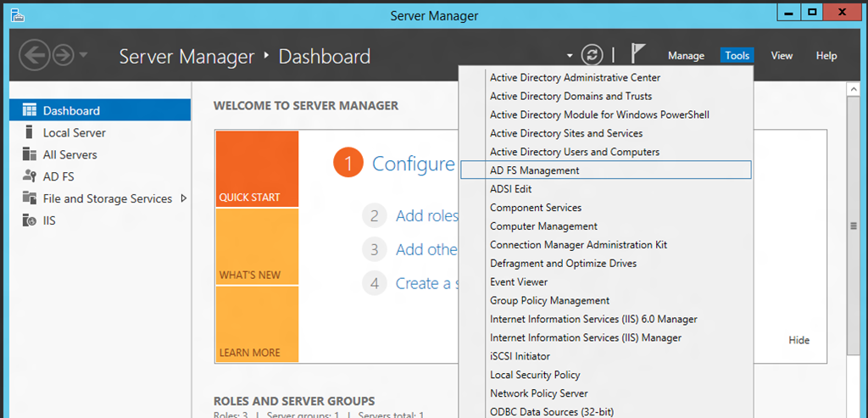Open Active Directory Administrative Center
This screenshot has height=418, width=868.
606,77
